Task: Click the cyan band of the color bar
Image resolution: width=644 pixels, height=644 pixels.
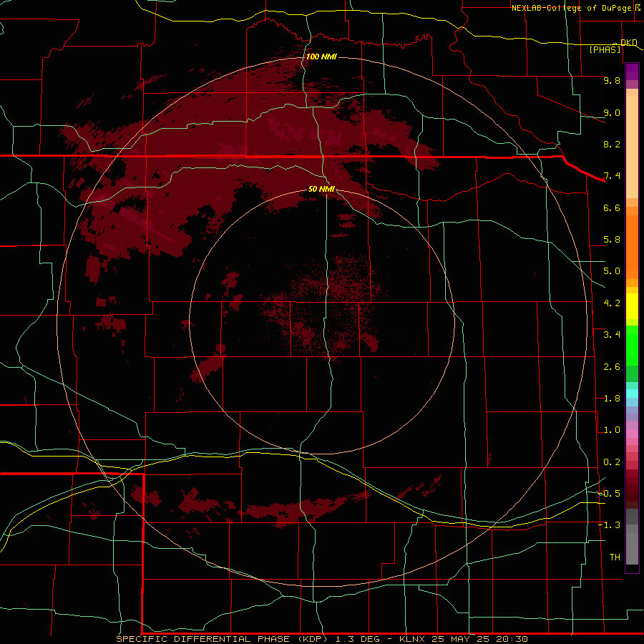Action: 632,393
